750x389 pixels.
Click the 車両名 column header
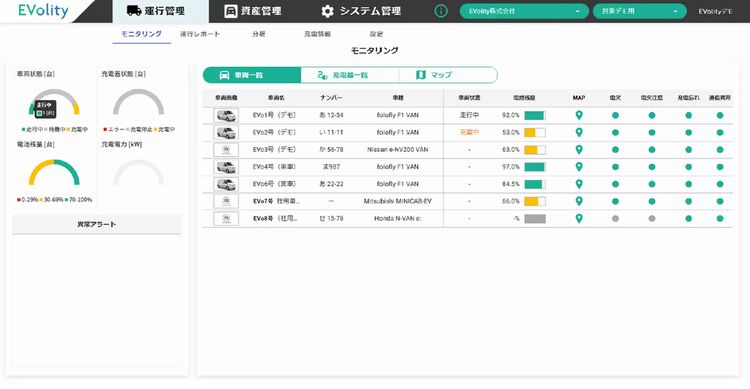click(276, 98)
